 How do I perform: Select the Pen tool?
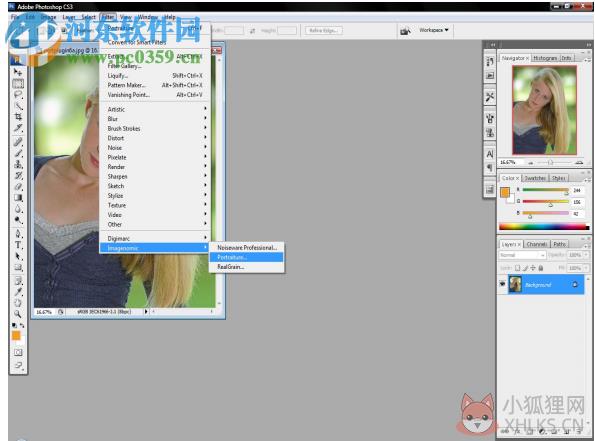pyautogui.click(x=18, y=234)
